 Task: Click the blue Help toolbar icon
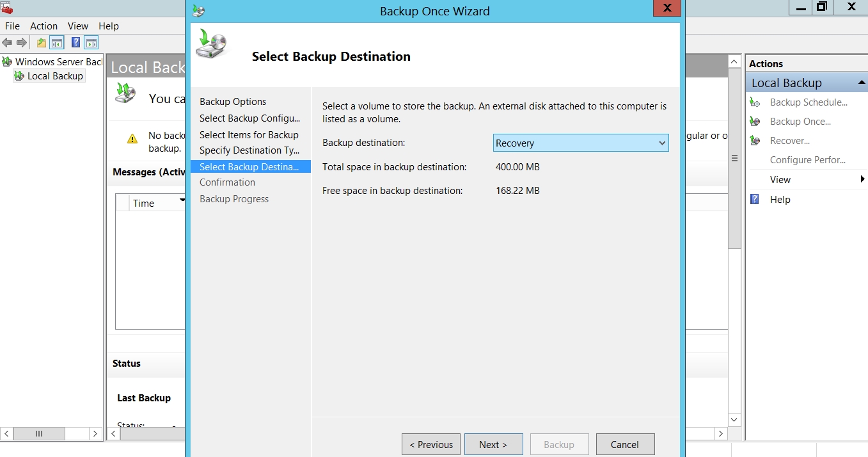[x=76, y=43]
